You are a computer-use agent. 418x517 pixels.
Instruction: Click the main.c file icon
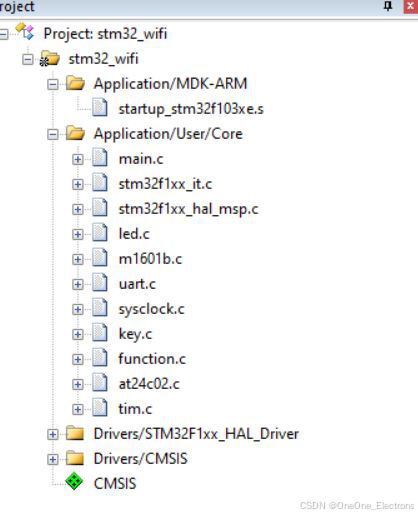click(100, 158)
